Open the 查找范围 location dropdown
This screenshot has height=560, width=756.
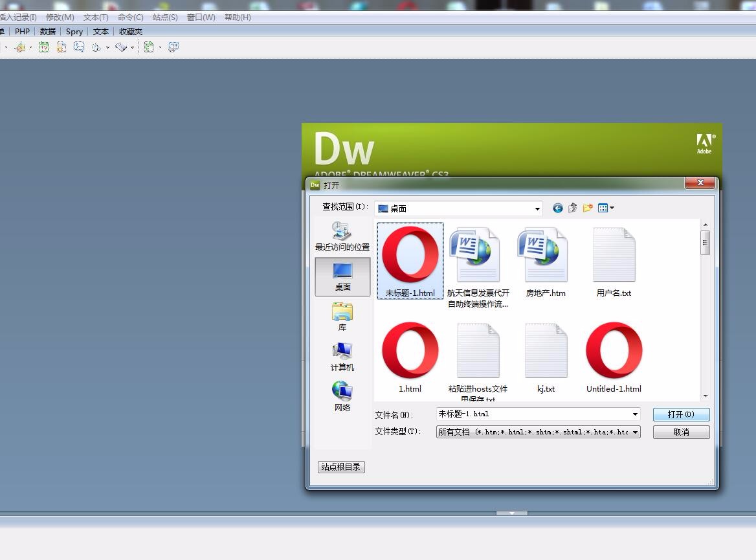458,208
